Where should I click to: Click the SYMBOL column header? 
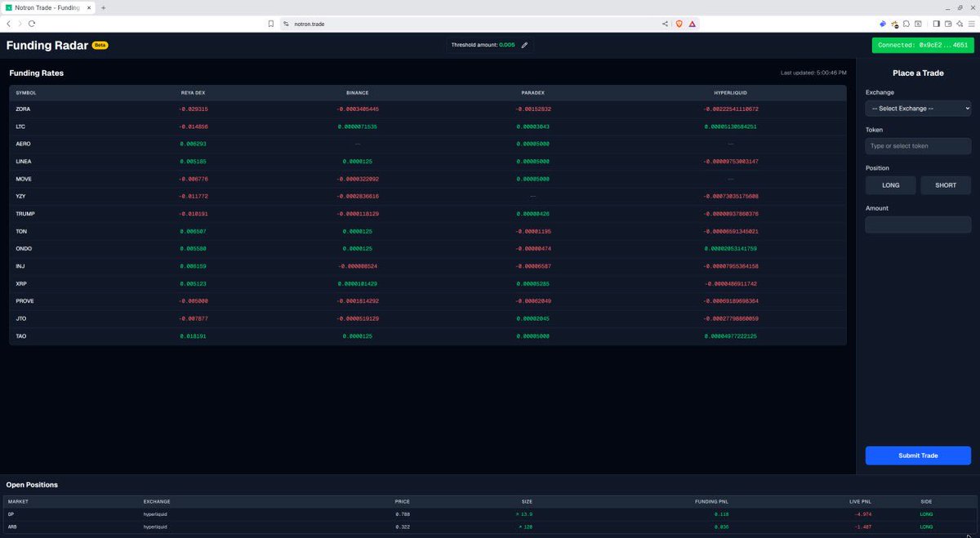tap(26, 93)
